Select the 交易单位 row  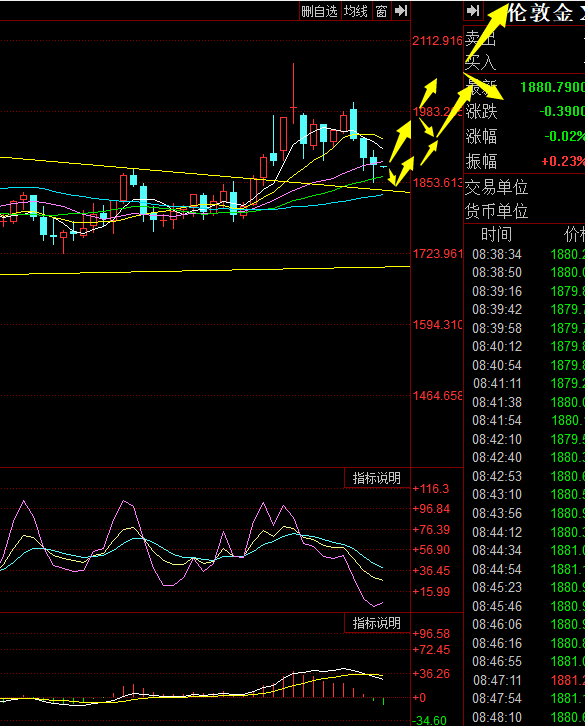click(524, 187)
